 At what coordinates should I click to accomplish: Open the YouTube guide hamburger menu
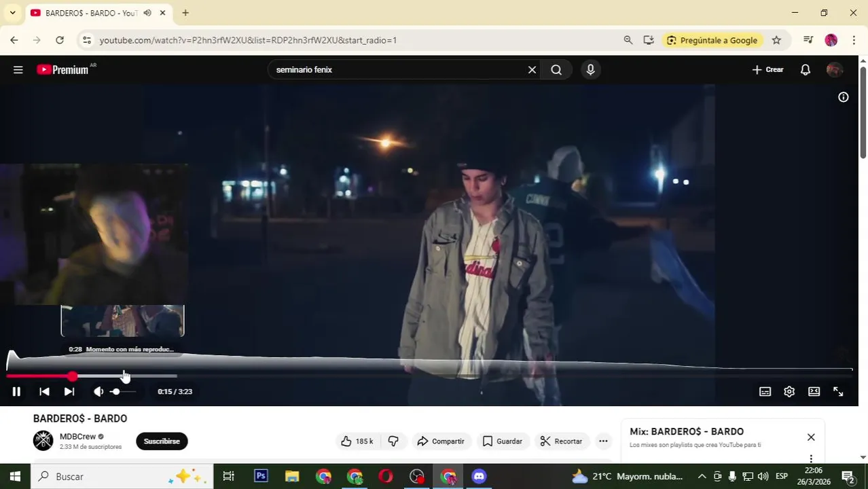(x=18, y=70)
